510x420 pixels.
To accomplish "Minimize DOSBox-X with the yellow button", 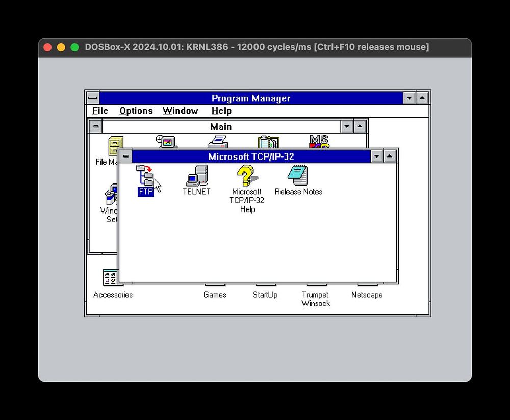I will [x=61, y=47].
